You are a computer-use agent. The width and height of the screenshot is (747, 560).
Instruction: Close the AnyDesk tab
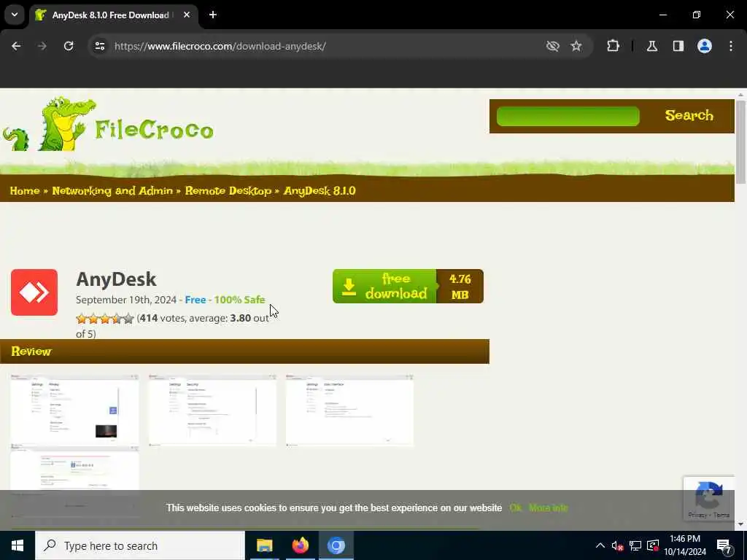187,15
